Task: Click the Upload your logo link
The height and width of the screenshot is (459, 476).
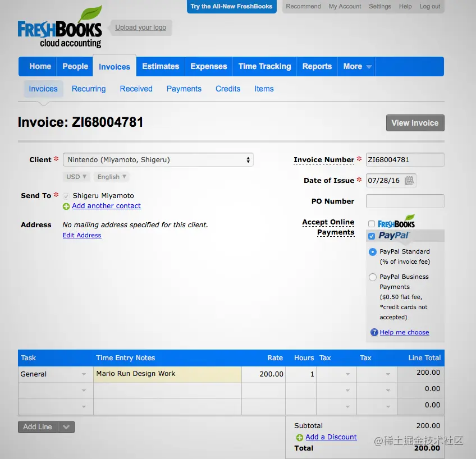Action: tap(140, 27)
